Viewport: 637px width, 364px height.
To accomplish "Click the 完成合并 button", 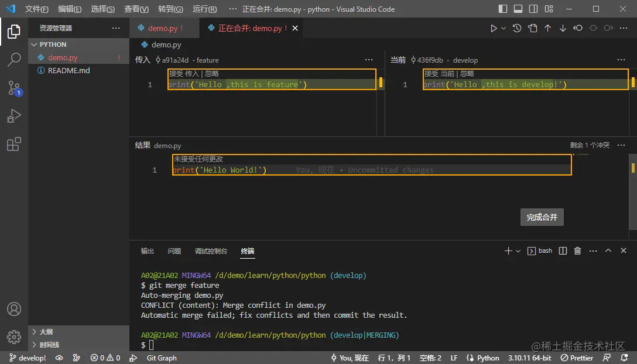I will tap(542, 217).
